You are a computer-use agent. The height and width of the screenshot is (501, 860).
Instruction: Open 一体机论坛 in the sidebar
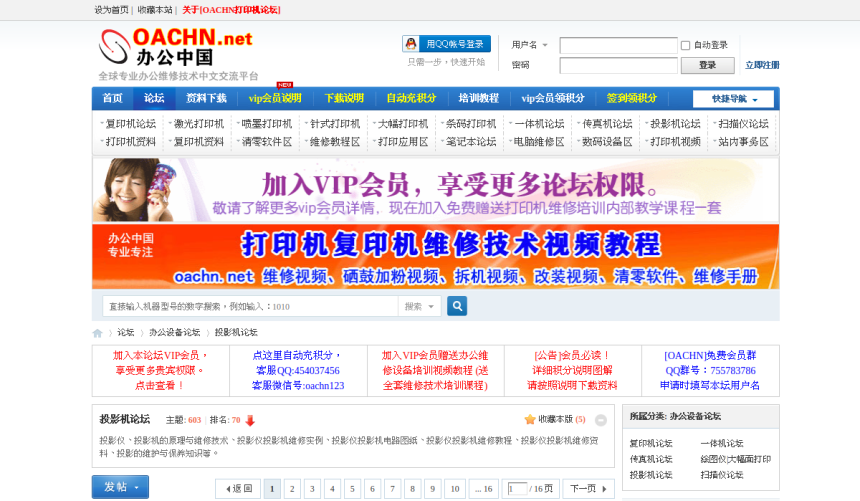click(722, 443)
